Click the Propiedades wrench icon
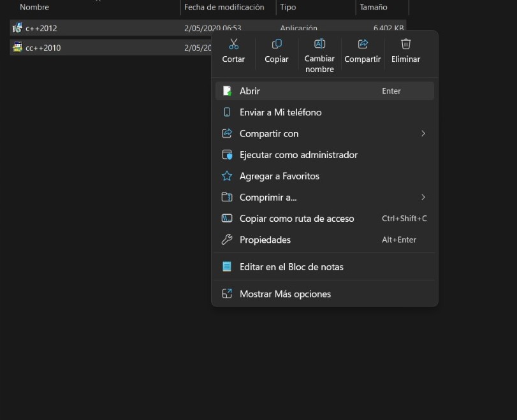The image size is (517, 420). pos(226,240)
